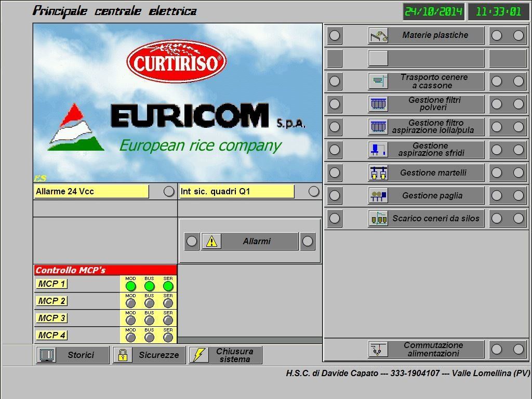Image resolution: width=532 pixels, height=399 pixels.
Task: Click MCP 2 grey MOD indicator
Action: (130, 303)
